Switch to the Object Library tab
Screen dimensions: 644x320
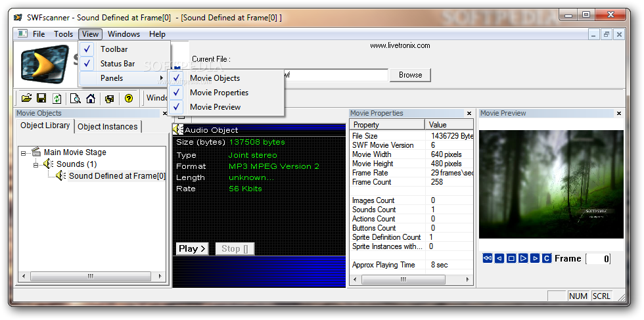pyautogui.click(x=45, y=126)
